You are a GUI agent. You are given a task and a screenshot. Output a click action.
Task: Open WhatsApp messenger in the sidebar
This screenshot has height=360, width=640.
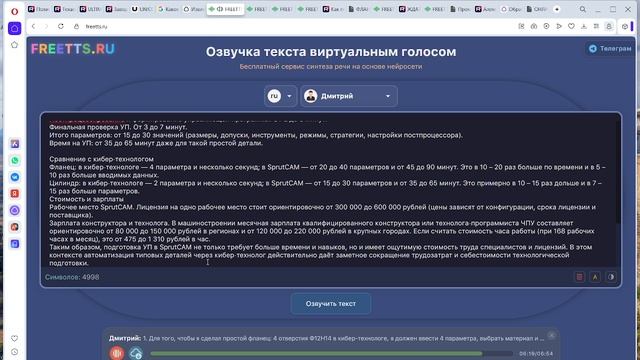click(15, 160)
